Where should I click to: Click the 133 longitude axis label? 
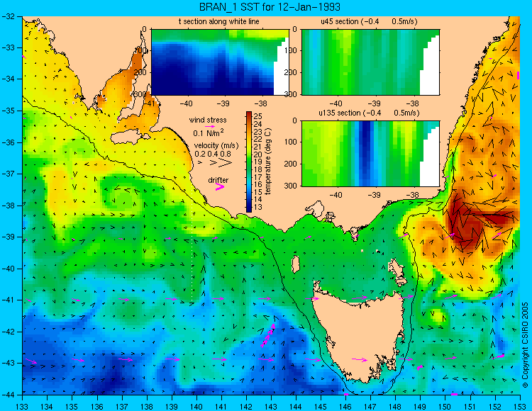pos(23,406)
